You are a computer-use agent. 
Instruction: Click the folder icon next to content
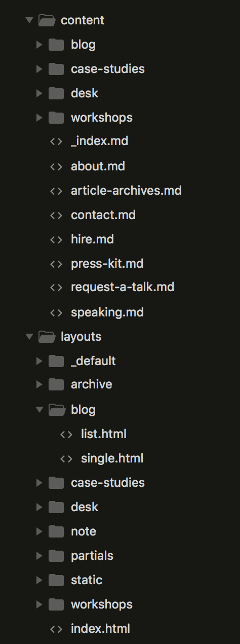point(46,20)
